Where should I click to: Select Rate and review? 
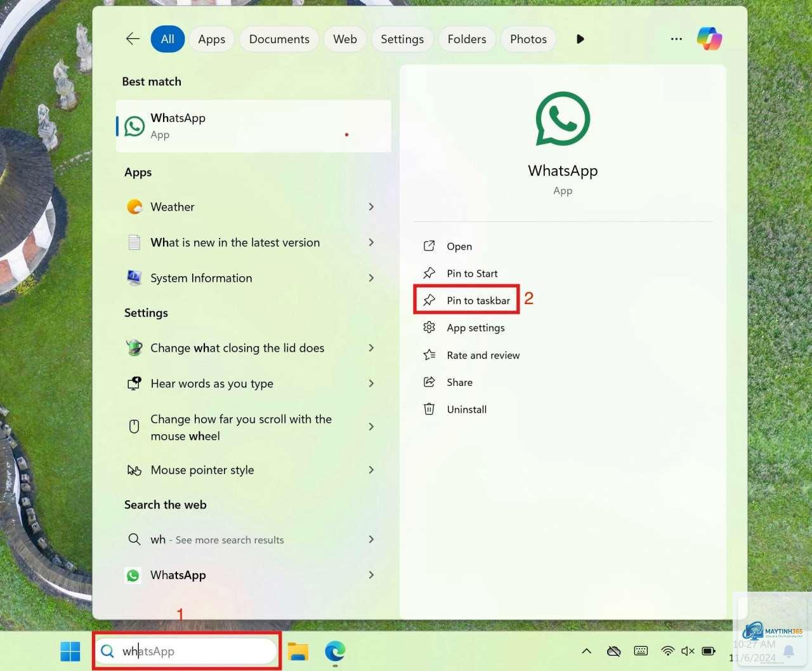tap(483, 355)
